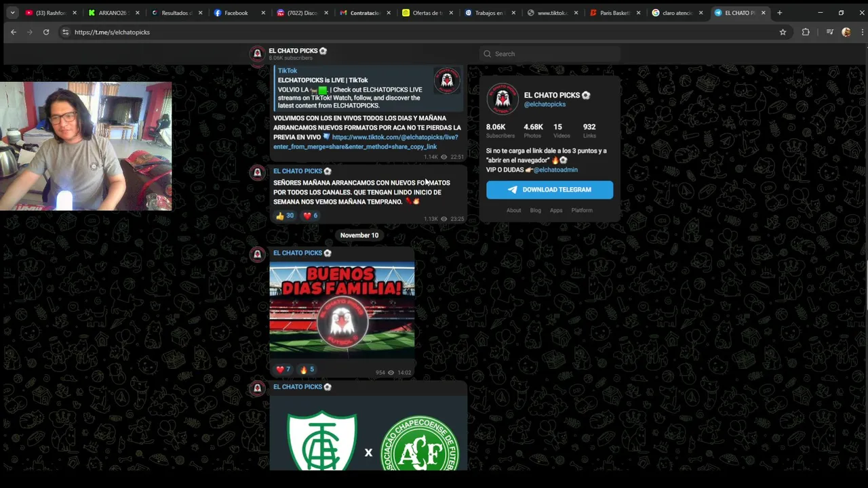
Task: Open the About footer link
Action: pyautogui.click(x=513, y=210)
